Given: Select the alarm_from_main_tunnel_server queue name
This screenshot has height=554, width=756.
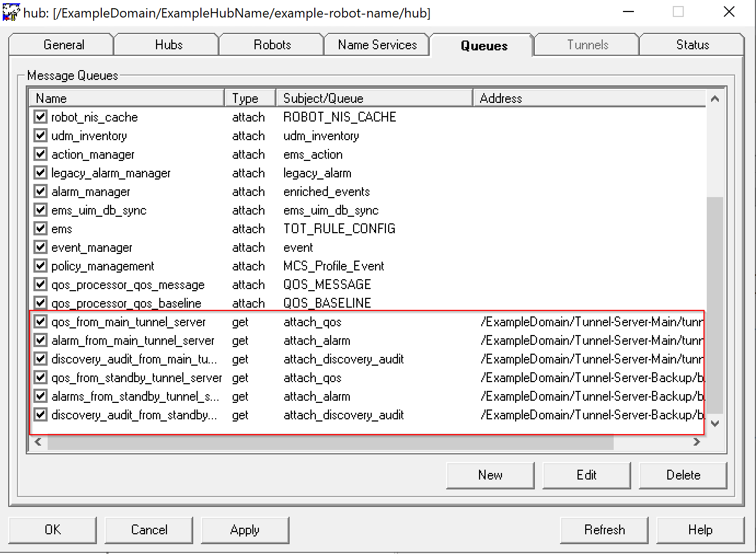Looking at the screenshot, I should tap(133, 341).
